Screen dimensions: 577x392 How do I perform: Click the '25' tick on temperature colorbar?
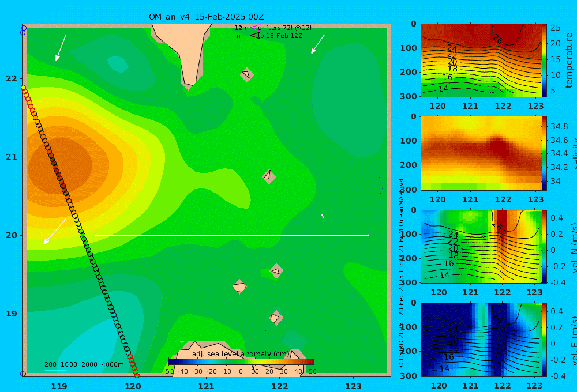coord(555,28)
